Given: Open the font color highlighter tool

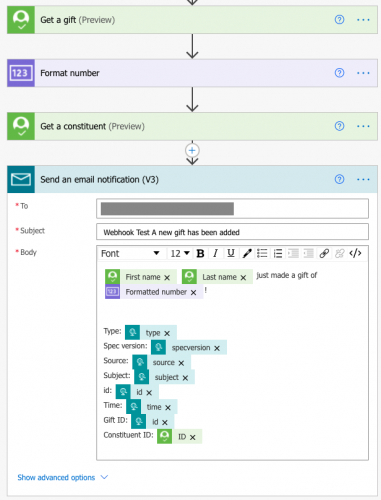Looking at the screenshot, I should coord(247,254).
